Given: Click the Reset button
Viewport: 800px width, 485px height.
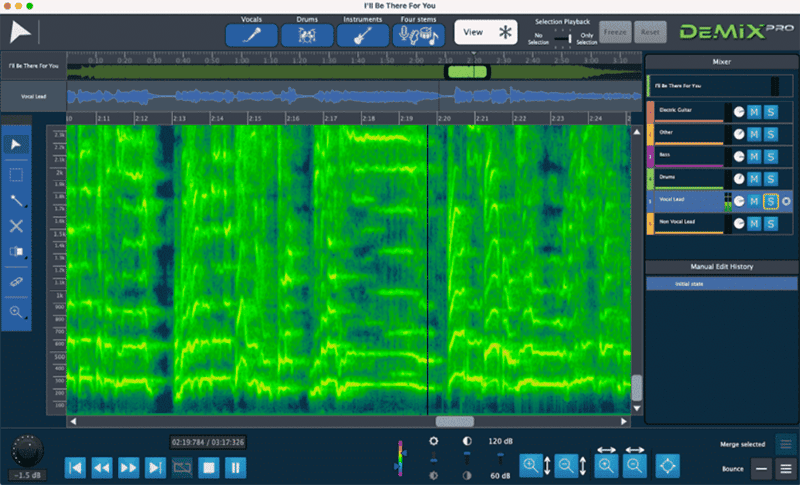Looking at the screenshot, I should tap(650, 32).
